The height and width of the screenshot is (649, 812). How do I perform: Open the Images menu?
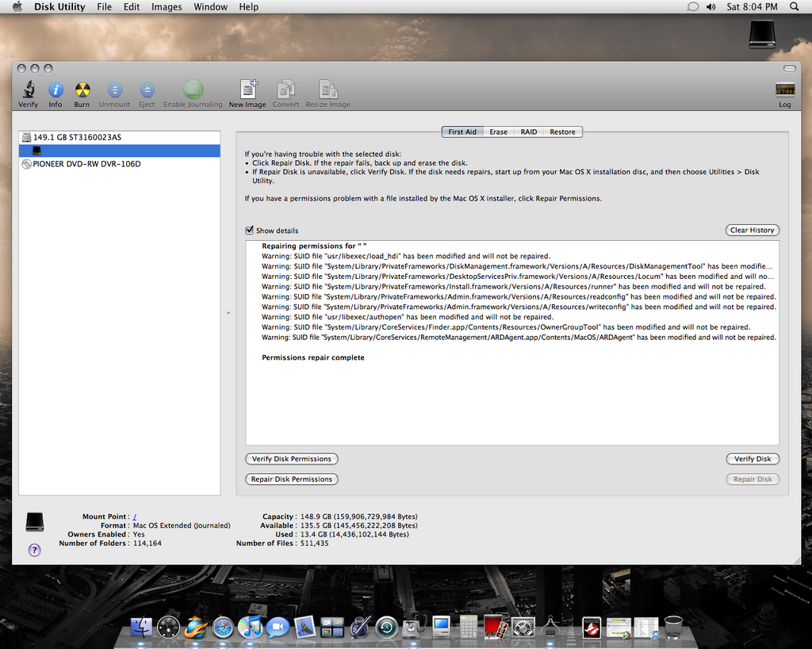point(167,6)
